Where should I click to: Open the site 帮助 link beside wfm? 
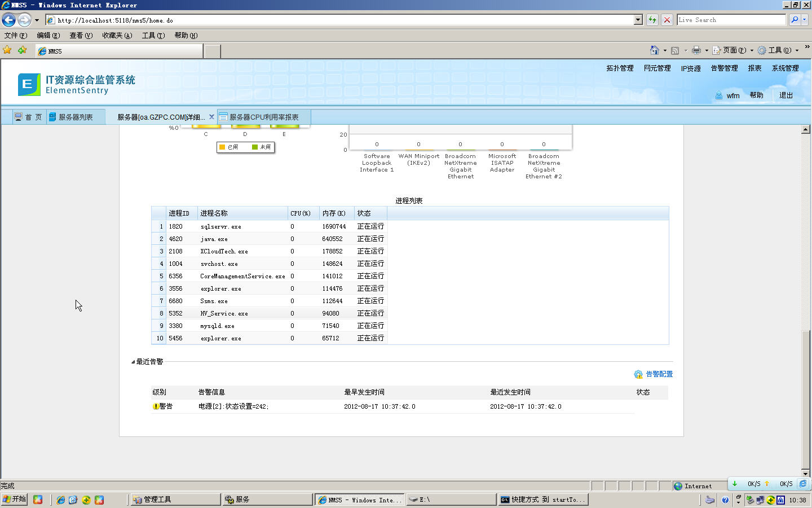coord(756,95)
